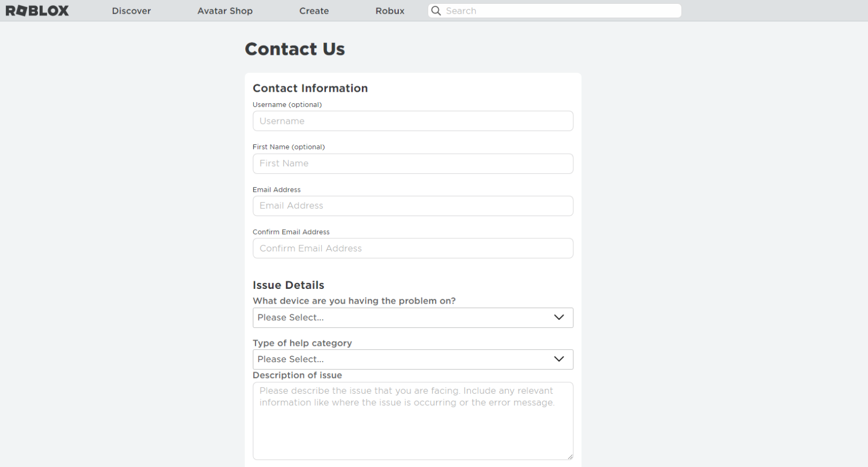Open the Discover page
Image resolution: width=868 pixels, height=467 pixels.
tap(131, 11)
